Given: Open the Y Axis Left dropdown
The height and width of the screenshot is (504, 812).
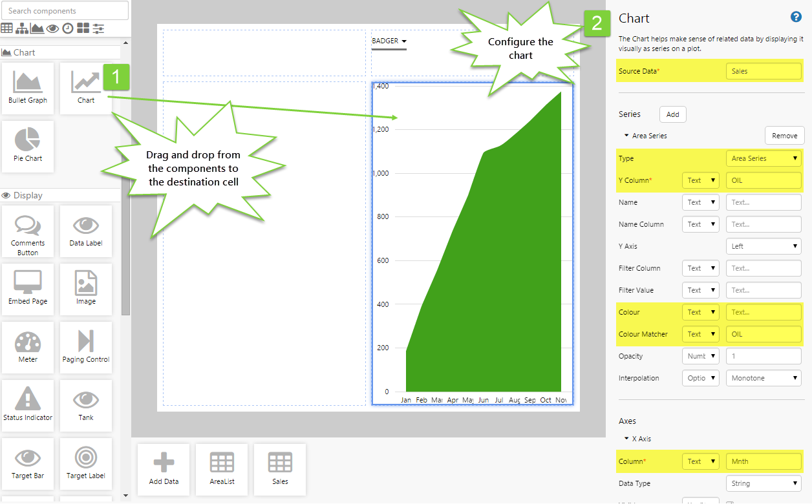Looking at the screenshot, I should pos(764,246).
